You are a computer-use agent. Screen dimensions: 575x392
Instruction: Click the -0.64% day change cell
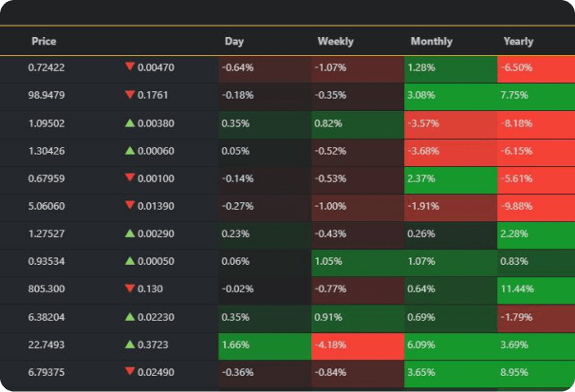[265, 69]
